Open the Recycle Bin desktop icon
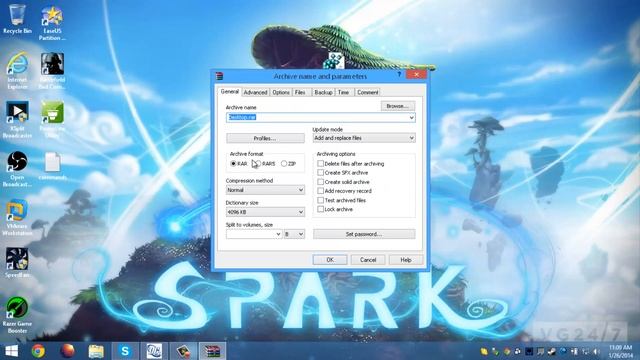Screen dimensions: 640x360 coord(17,20)
